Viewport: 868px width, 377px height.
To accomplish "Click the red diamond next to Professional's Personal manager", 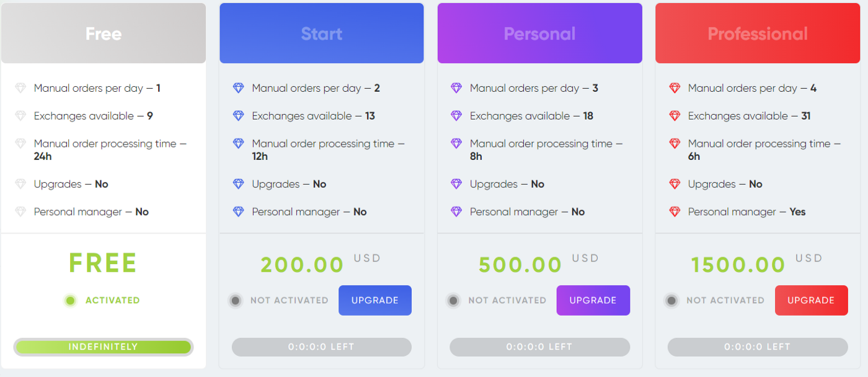I will coord(675,212).
